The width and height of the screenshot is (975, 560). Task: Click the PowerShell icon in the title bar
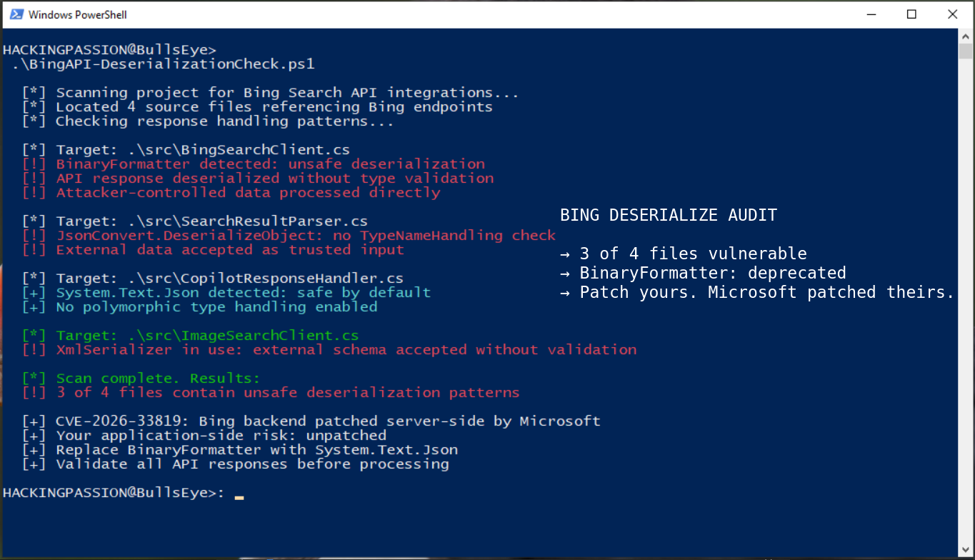coord(16,14)
